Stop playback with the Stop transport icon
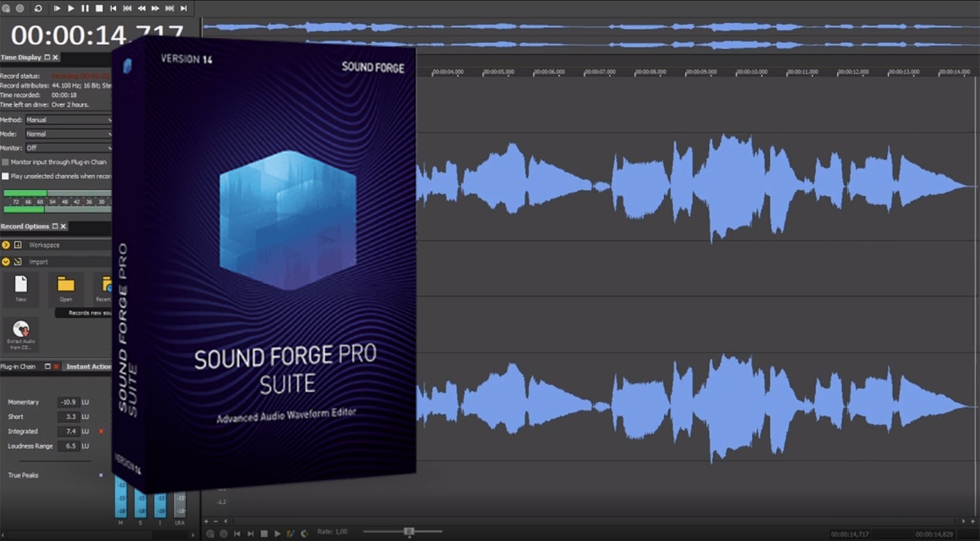 (100, 8)
